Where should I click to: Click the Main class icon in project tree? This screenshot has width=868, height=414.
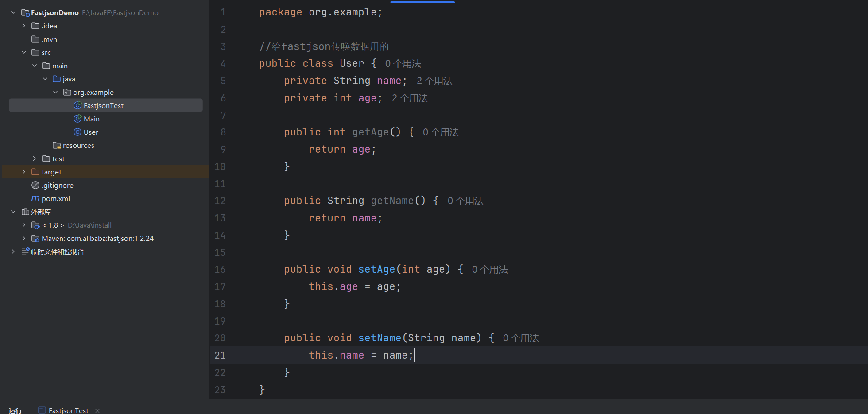coord(77,119)
